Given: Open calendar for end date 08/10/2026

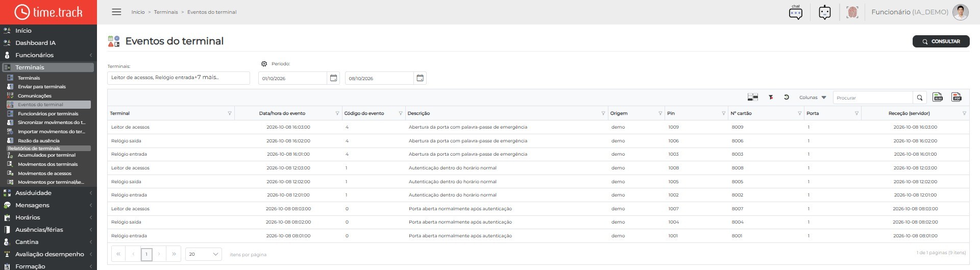Looking at the screenshot, I should tap(420, 78).
